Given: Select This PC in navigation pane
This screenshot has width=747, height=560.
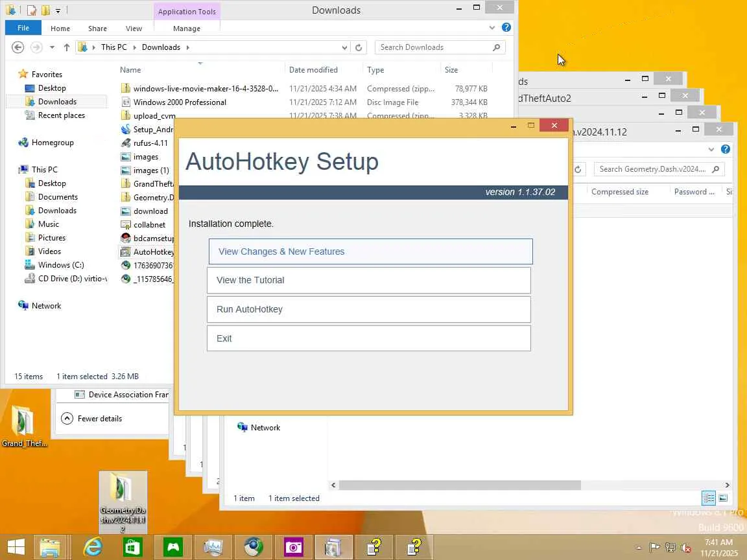Looking at the screenshot, I should click(x=44, y=170).
